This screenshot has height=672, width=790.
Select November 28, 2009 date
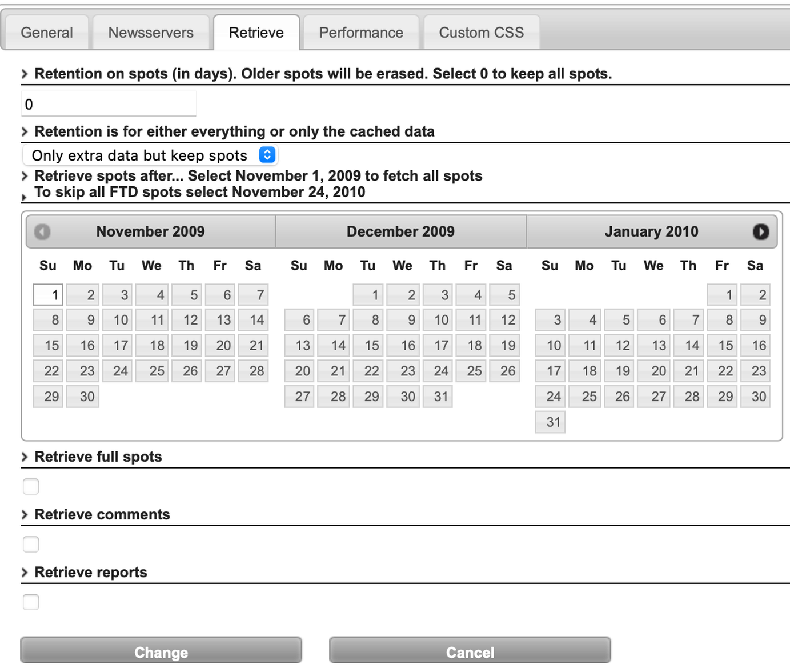point(253,371)
